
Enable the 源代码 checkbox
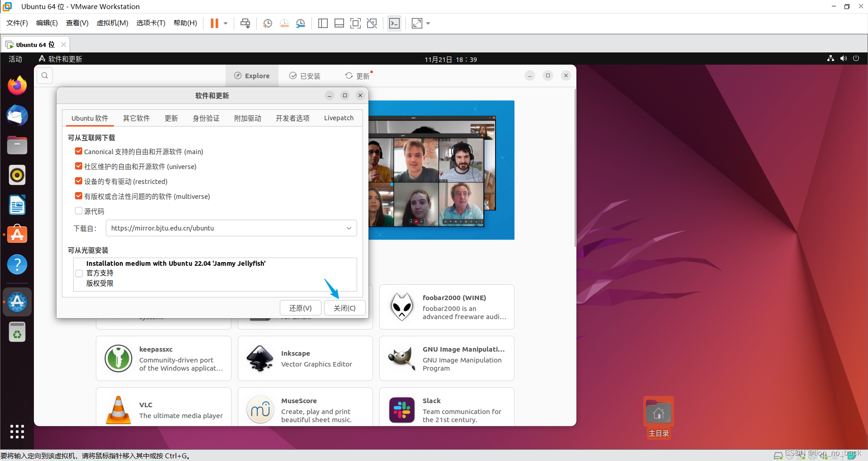tap(79, 211)
